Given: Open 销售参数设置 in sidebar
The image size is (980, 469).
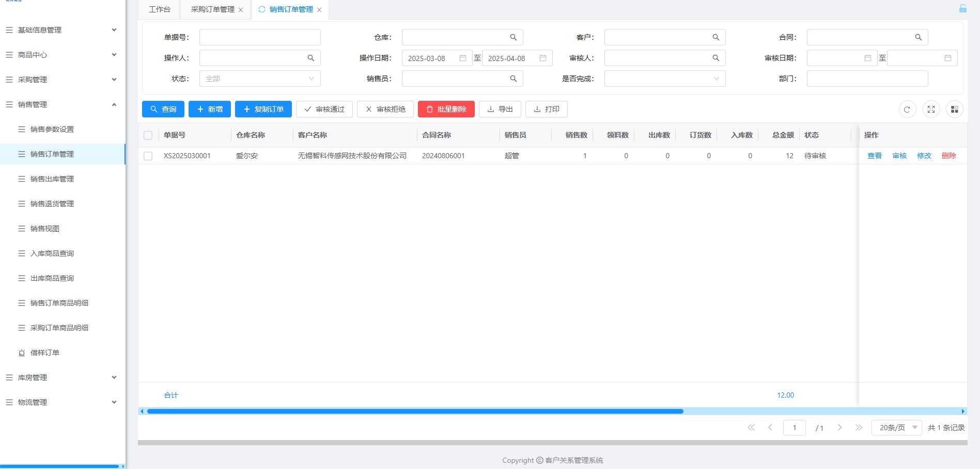Looking at the screenshot, I should click(x=63, y=129).
